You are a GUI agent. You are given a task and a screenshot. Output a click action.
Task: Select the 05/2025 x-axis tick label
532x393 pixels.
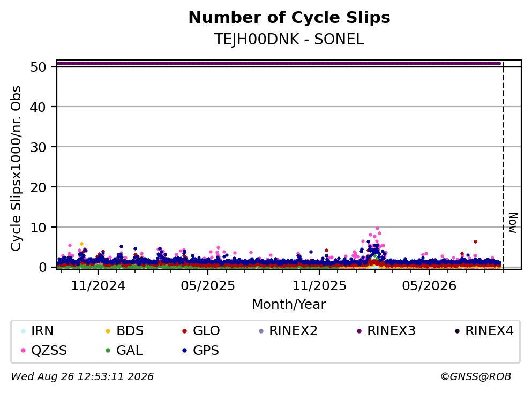pos(208,286)
